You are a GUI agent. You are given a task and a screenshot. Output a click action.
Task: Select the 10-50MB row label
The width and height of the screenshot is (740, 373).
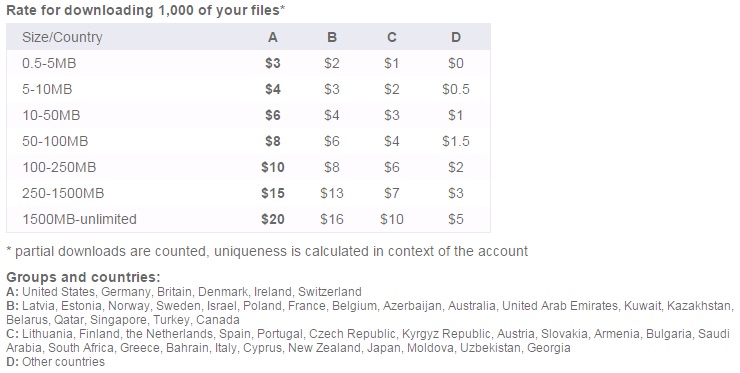click(51, 115)
